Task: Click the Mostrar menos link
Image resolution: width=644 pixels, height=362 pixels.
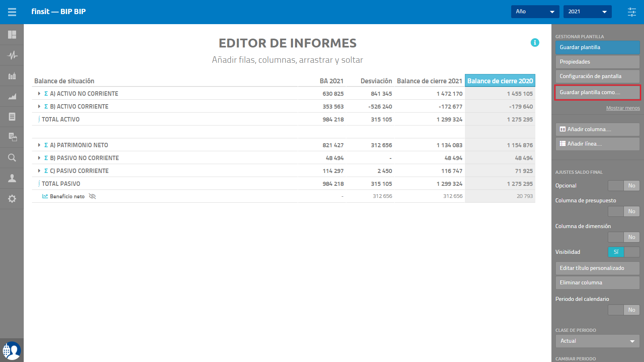Action: pyautogui.click(x=623, y=108)
